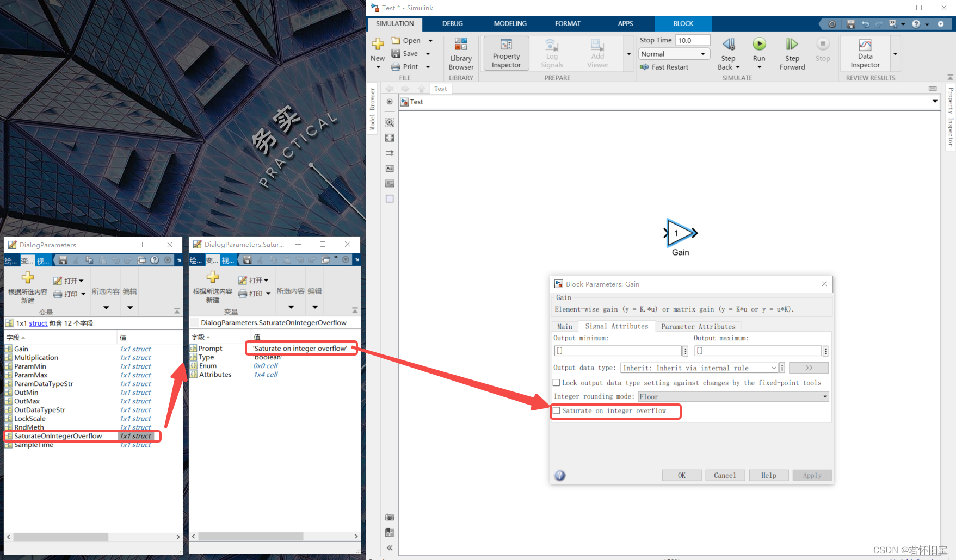Click the Open file icon in toolbar
The width and height of the screenshot is (956, 560).
pyautogui.click(x=396, y=40)
